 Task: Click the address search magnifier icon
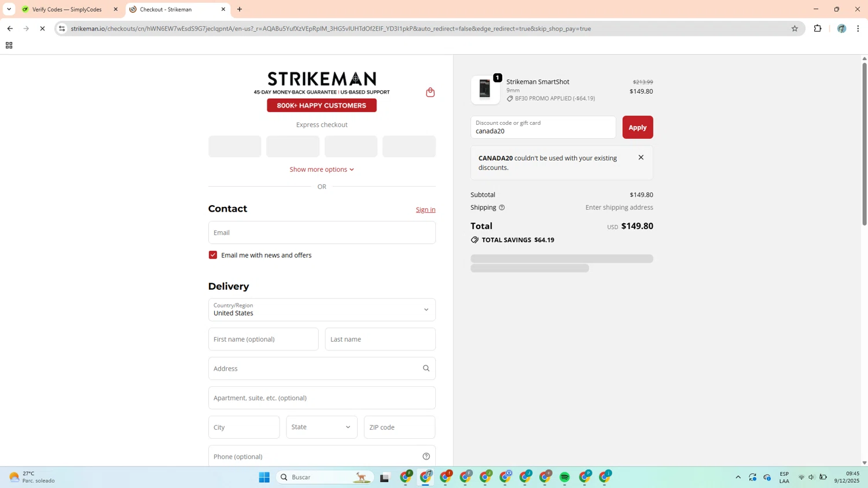coord(426,368)
